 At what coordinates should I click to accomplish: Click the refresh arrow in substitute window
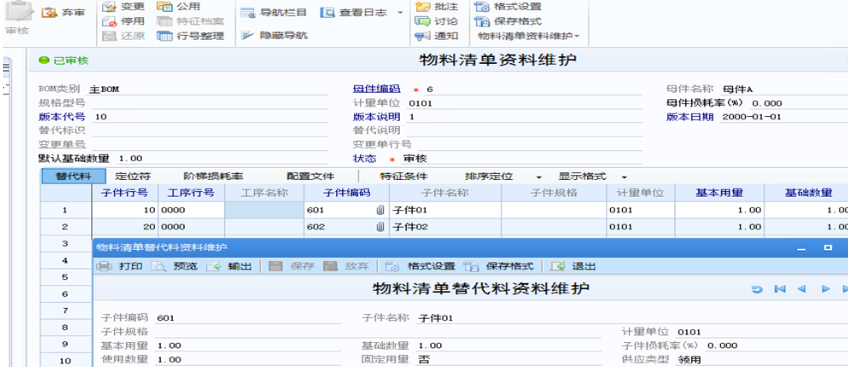pyautogui.click(x=757, y=289)
